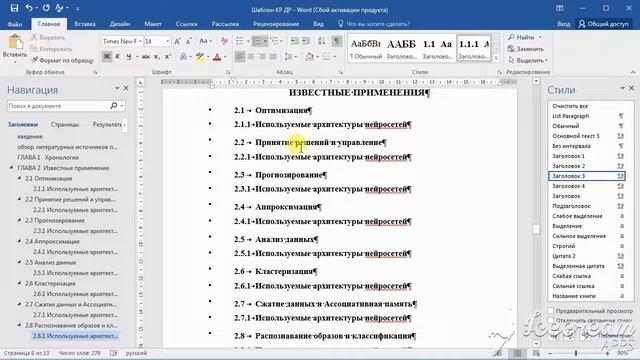
Task: Decrease font size with shrink font icon
Action: click(188, 41)
